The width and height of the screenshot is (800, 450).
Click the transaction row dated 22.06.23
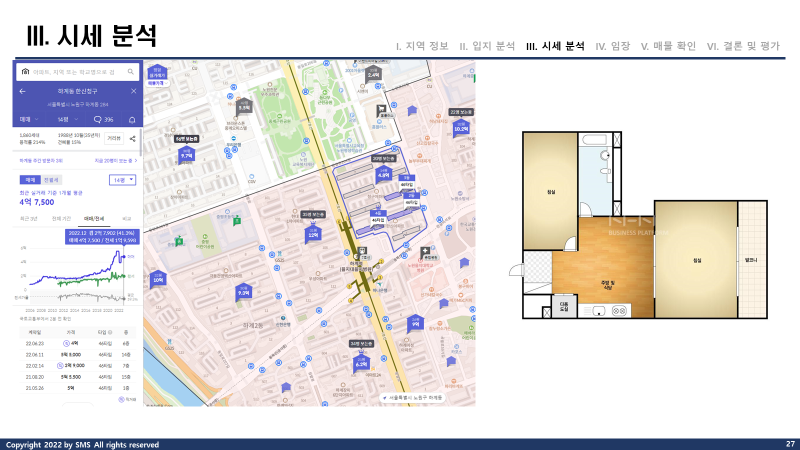coord(76,343)
